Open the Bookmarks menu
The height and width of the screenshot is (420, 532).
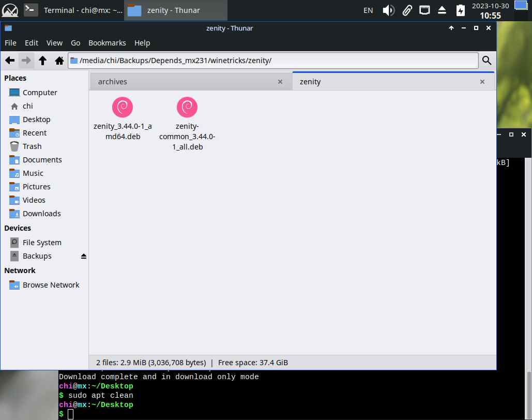107,43
